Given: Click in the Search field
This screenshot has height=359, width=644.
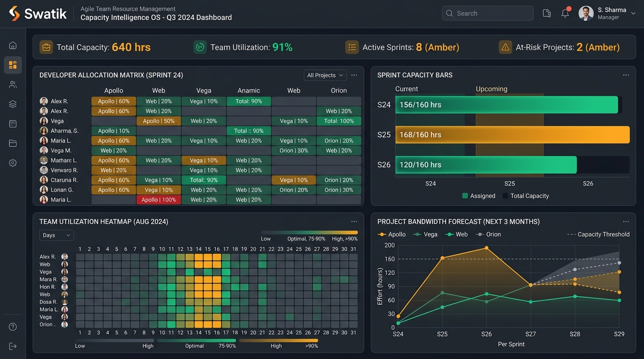Looking at the screenshot, I should click(488, 13).
